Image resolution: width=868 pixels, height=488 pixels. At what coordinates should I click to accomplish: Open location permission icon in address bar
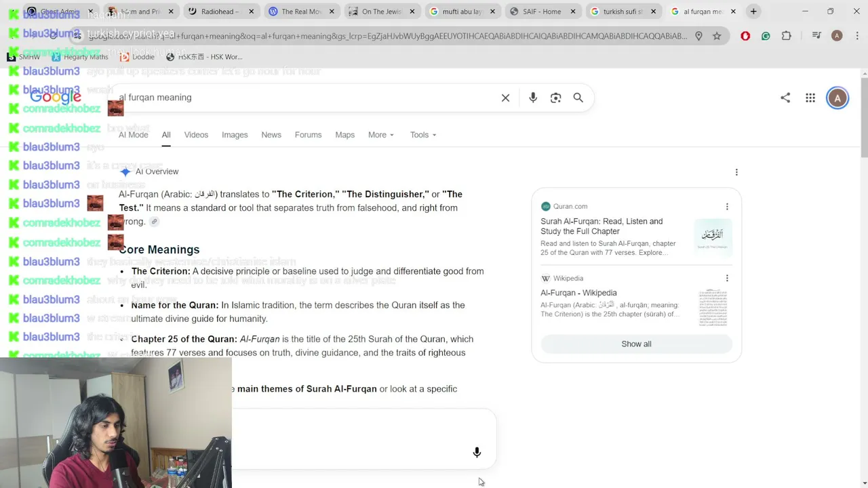[698, 36]
